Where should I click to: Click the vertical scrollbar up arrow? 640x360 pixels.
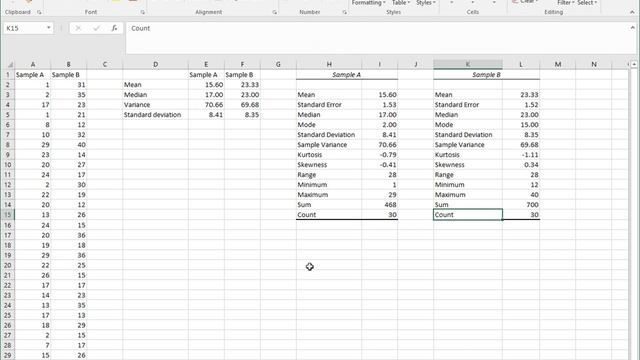633,64
